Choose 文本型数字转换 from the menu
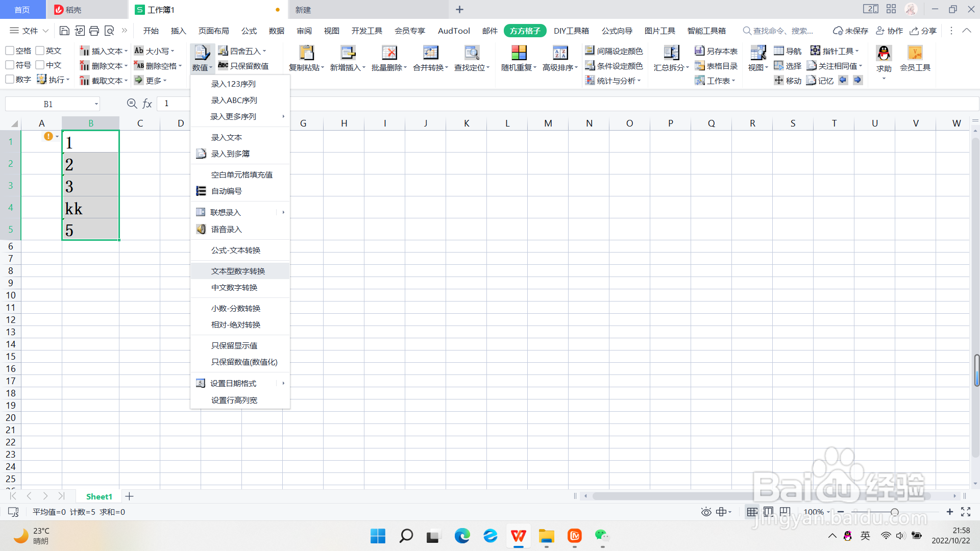 pyautogui.click(x=238, y=271)
